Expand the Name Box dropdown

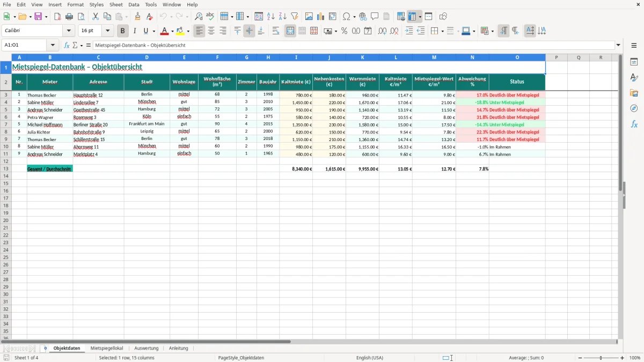[53, 45]
